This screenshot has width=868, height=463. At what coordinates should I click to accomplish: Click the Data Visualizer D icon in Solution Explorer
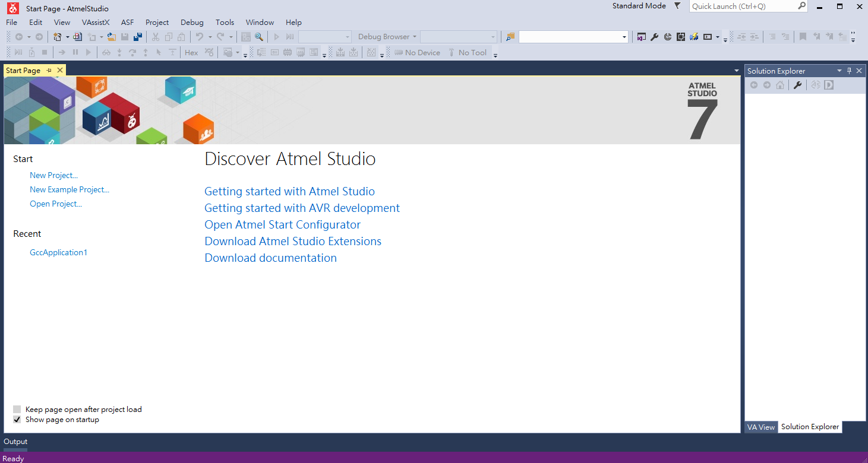(829, 85)
